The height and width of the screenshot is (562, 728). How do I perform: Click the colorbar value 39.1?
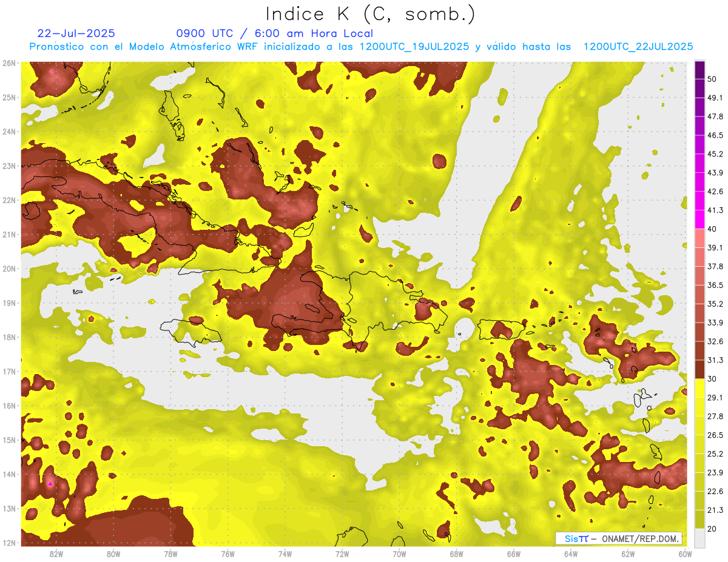point(715,248)
